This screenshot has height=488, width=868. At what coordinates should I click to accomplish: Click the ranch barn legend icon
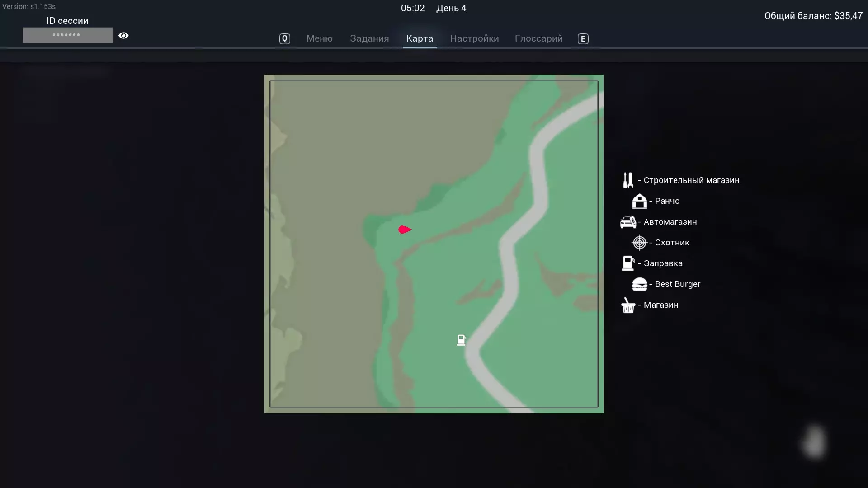tap(639, 201)
